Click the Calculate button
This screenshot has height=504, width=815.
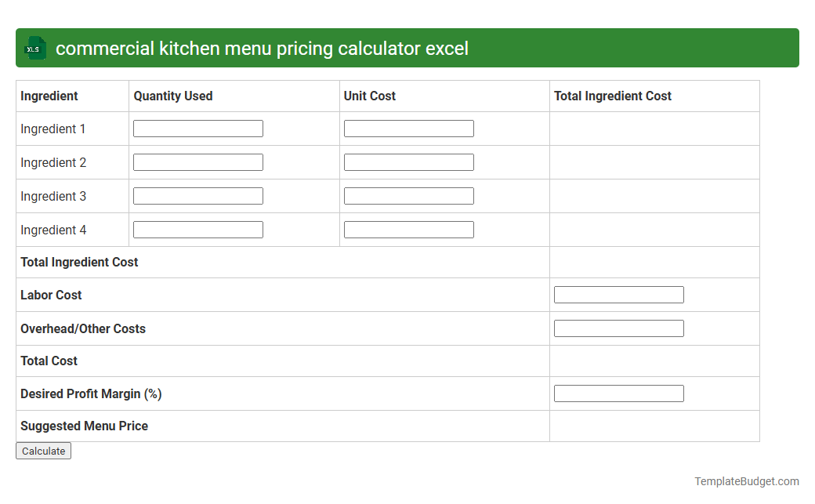click(x=43, y=451)
